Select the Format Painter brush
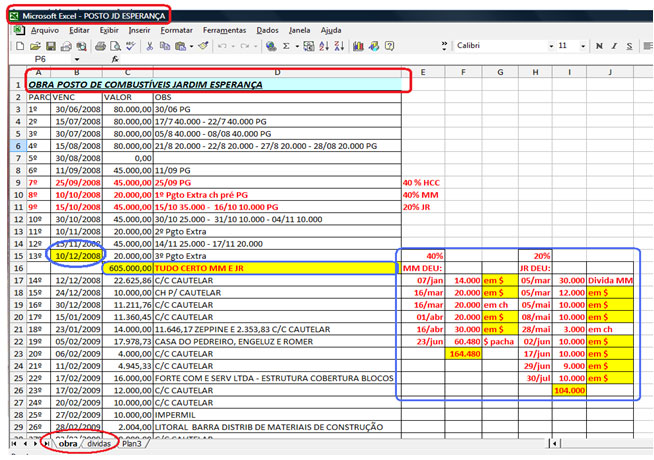This screenshot has height=460, width=654. (204, 46)
